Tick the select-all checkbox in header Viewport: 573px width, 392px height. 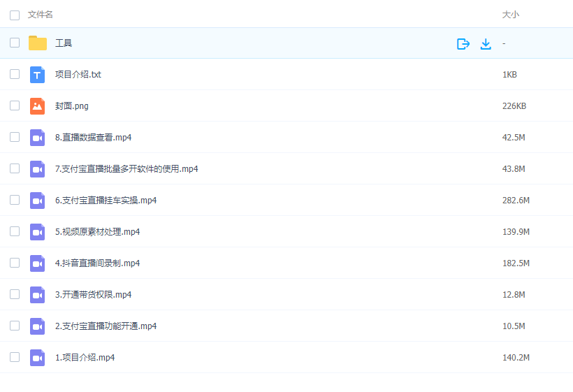coord(15,15)
